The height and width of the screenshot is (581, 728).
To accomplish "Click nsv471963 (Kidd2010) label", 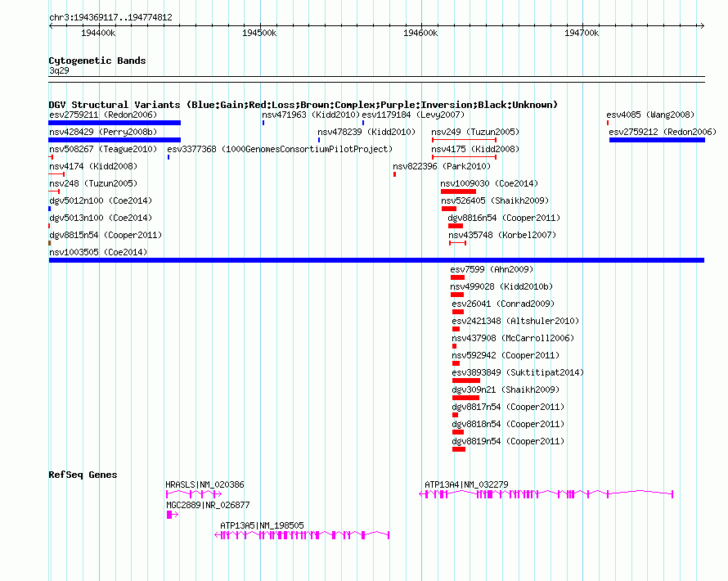I will coord(311,115).
